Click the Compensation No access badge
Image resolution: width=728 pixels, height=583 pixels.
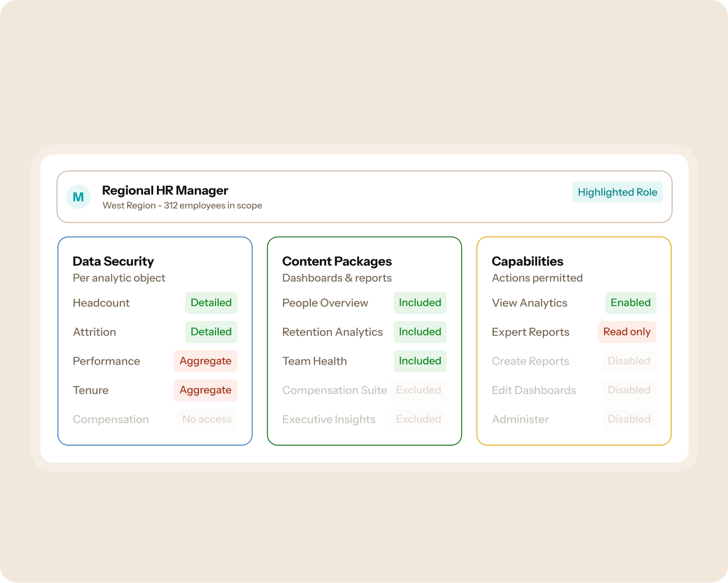(207, 420)
